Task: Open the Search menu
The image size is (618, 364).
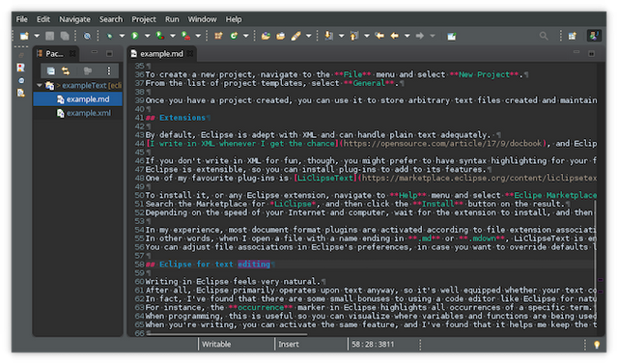Action: click(111, 19)
